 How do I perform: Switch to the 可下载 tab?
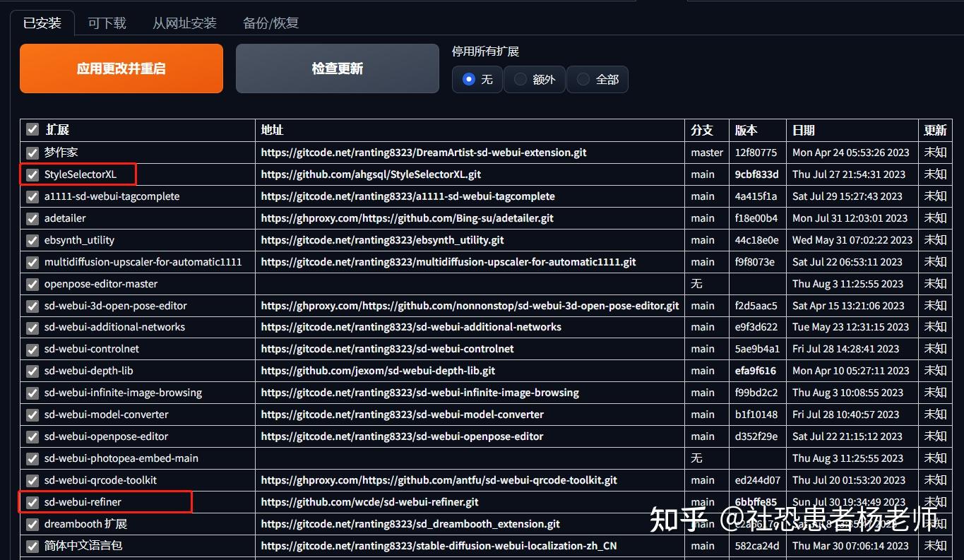pyautogui.click(x=106, y=23)
